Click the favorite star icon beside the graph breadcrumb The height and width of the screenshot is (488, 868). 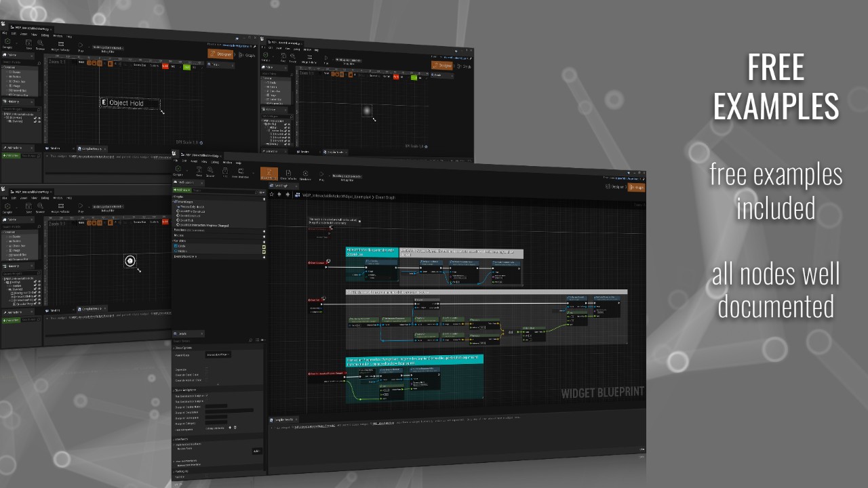271,194
